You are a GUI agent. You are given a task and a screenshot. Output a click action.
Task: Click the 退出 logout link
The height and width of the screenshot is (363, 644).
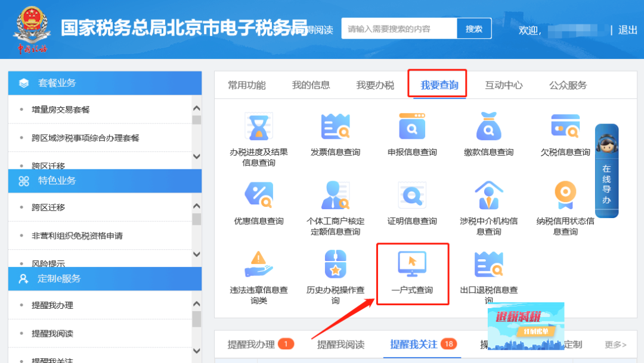pos(627,30)
